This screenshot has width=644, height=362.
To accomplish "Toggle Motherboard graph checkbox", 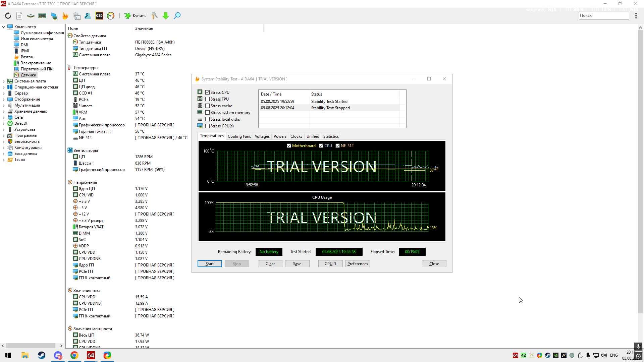I will [289, 146].
